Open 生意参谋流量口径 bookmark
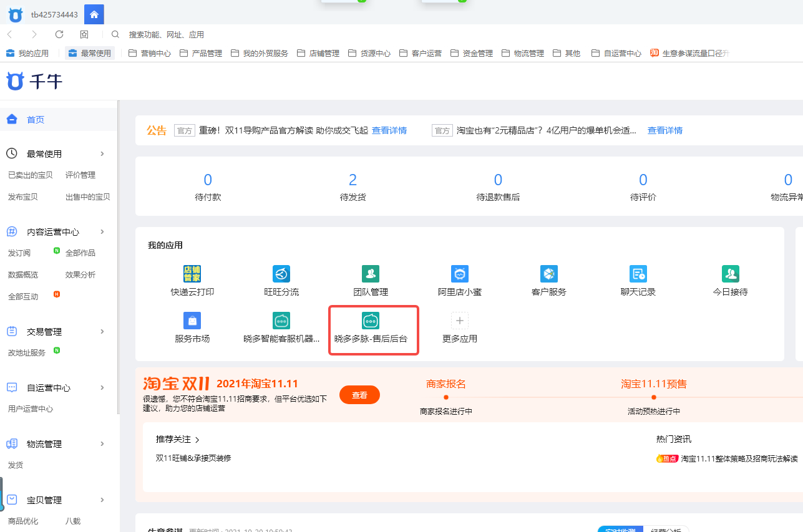 [x=689, y=53]
